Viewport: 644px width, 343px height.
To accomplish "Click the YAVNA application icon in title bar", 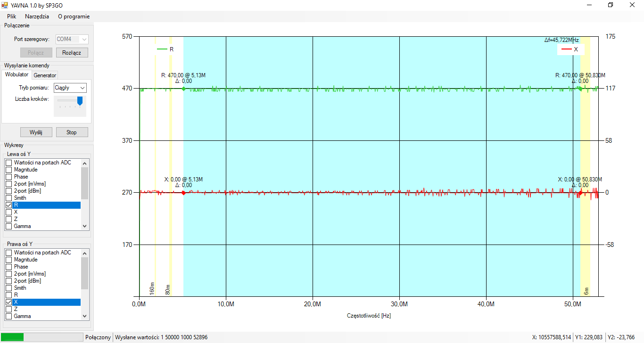I will point(5,5).
